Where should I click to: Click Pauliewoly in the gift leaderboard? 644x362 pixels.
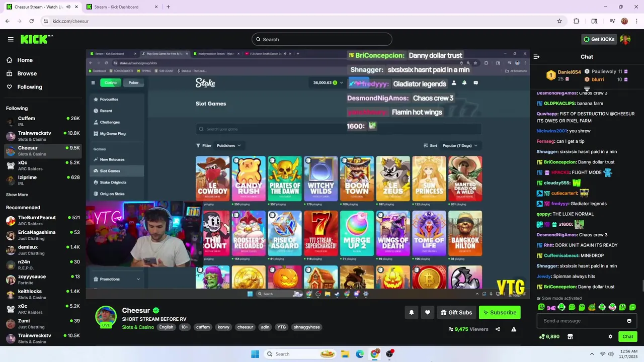click(x=604, y=72)
